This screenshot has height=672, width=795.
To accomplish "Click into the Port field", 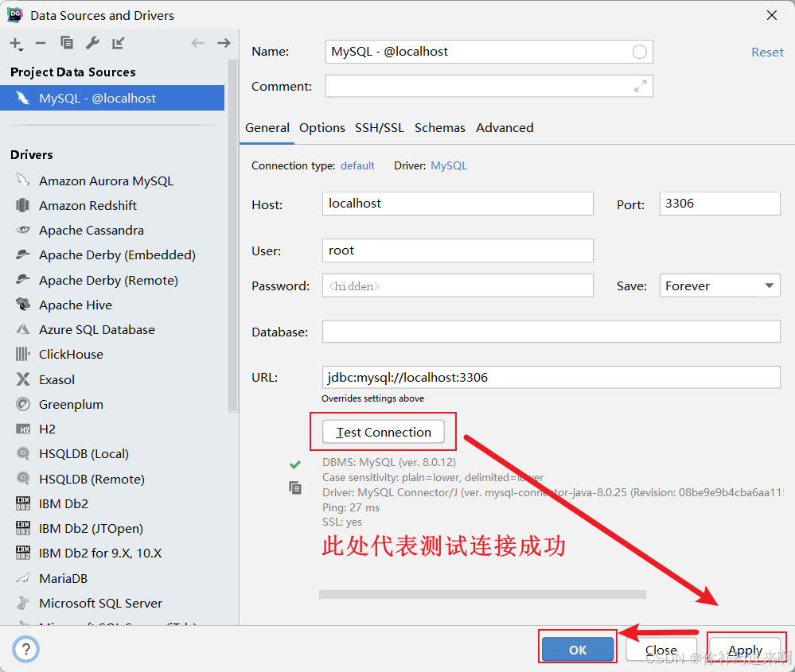I will point(719,204).
